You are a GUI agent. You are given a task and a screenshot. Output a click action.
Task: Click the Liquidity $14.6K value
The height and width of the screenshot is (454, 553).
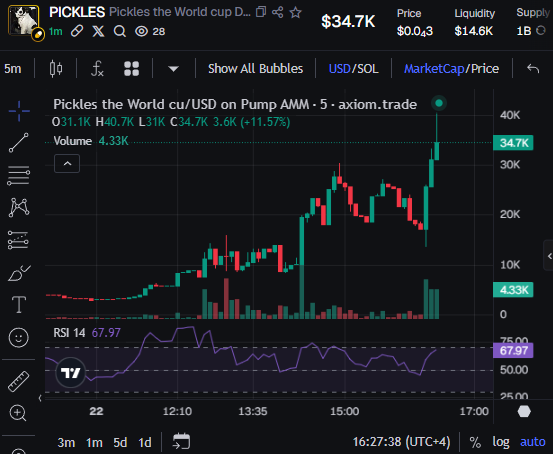coord(473,31)
